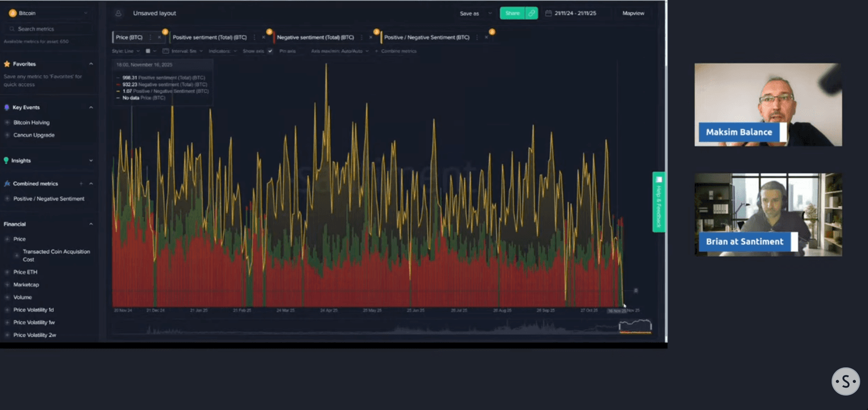Close the Positive / Negative Sentiment (BTC) tab
The height and width of the screenshot is (410, 868).
point(486,38)
